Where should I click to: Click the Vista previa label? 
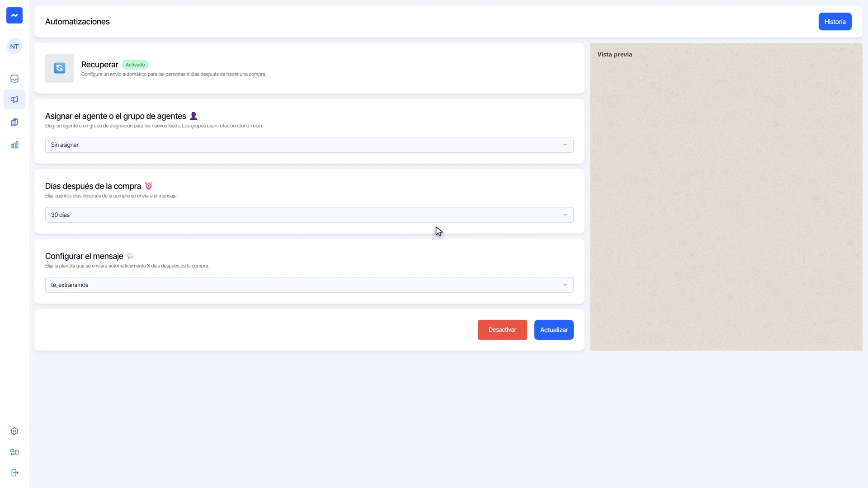click(x=614, y=54)
